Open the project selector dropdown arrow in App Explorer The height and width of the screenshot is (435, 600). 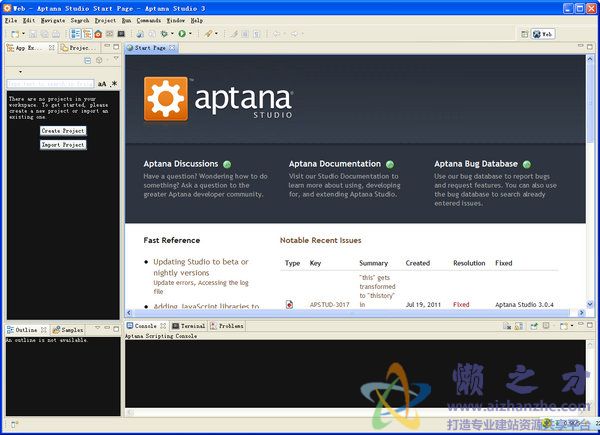click(20, 72)
